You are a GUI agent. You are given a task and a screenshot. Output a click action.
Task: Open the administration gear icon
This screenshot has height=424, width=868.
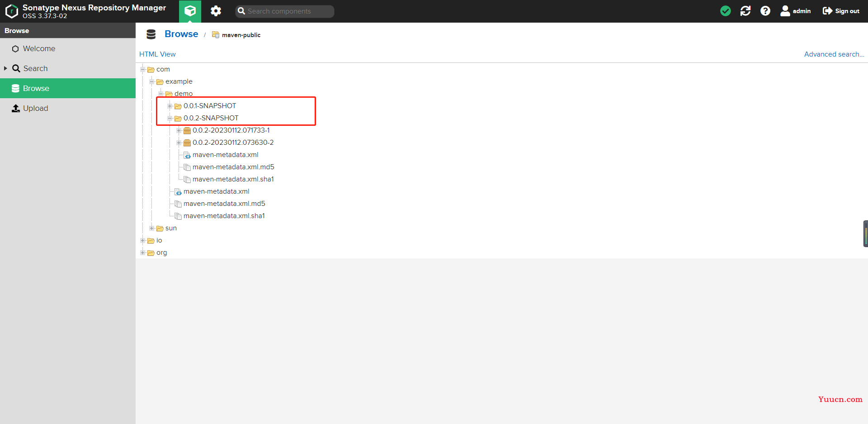216,11
